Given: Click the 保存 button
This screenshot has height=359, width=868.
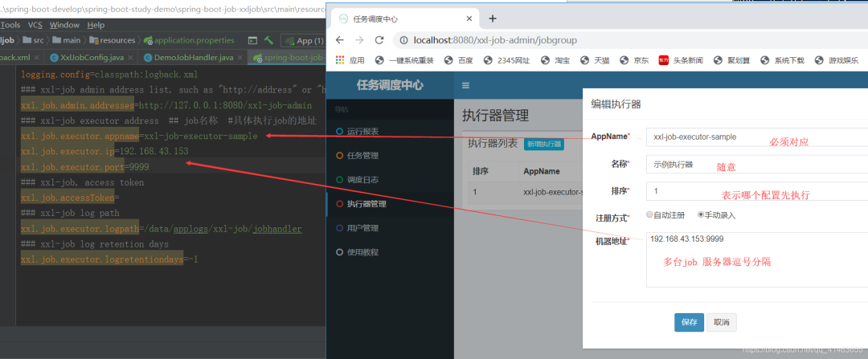Looking at the screenshot, I should [x=689, y=323].
